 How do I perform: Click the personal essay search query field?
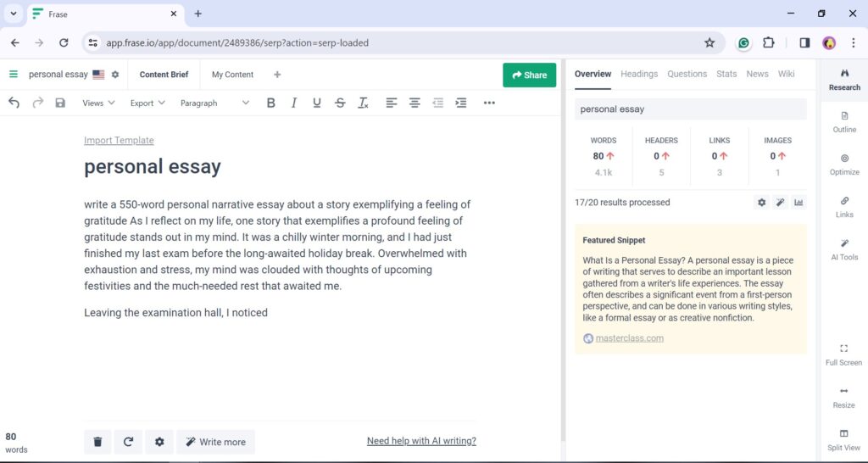click(690, 109)
